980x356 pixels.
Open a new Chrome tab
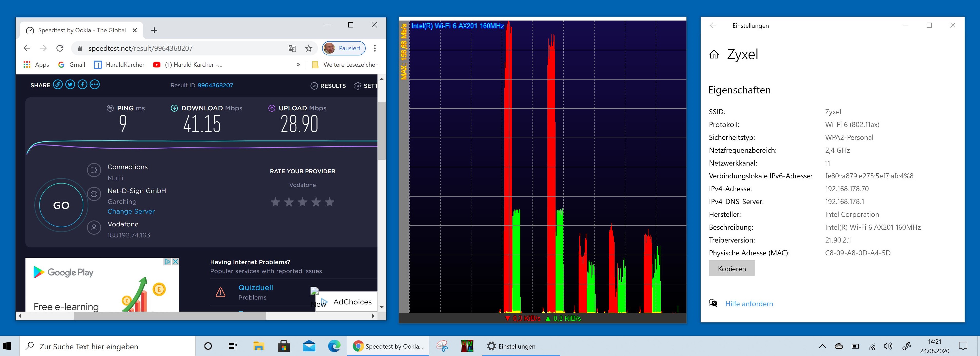point(154,31)
